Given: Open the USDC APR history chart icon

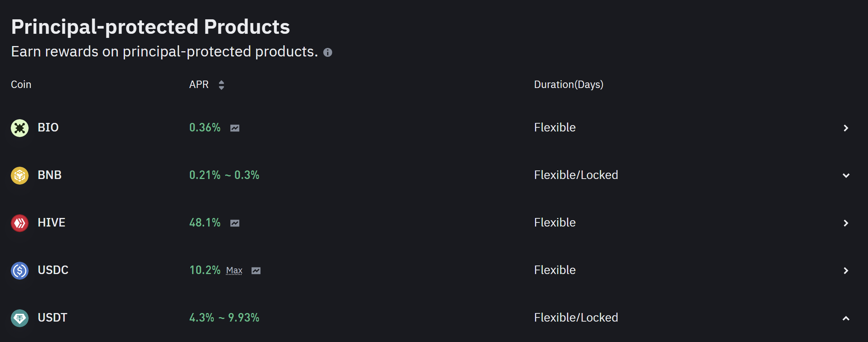Looking at the screenshot, I should (x=256, y=271).
